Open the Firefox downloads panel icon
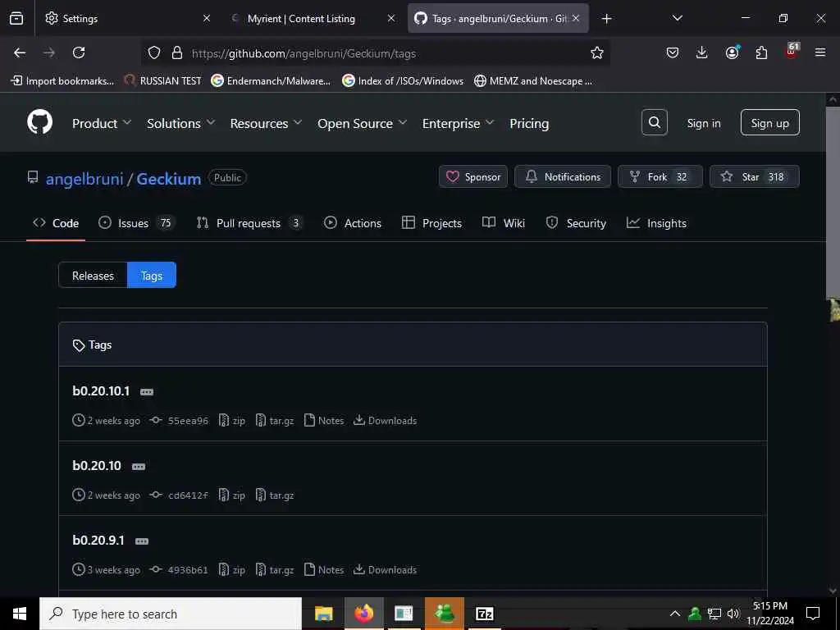Image resolution: width=840 pixels, height=630 pixels. coord(702,52)
